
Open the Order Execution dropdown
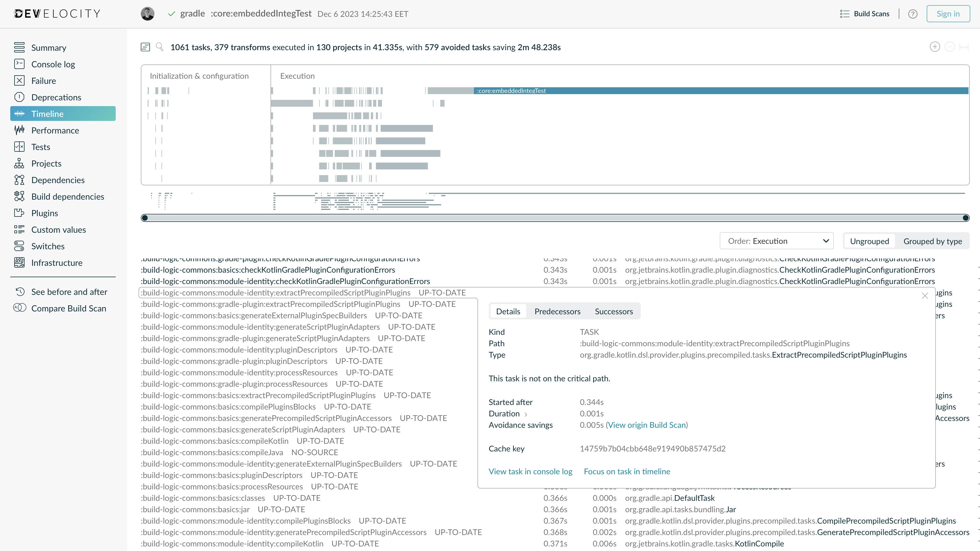pyautogui.click(x=776, y=240)
